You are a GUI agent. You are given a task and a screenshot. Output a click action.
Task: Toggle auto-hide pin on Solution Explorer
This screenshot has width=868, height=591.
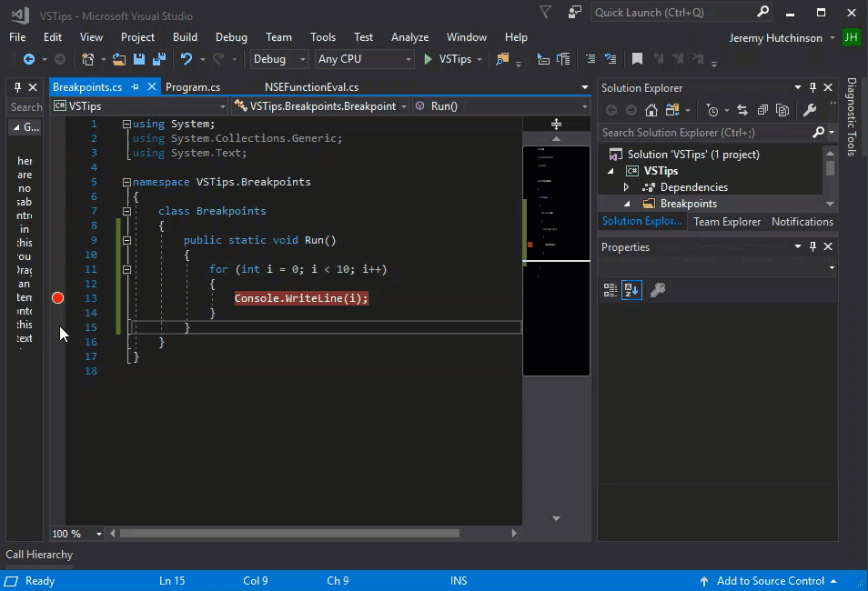812,87
